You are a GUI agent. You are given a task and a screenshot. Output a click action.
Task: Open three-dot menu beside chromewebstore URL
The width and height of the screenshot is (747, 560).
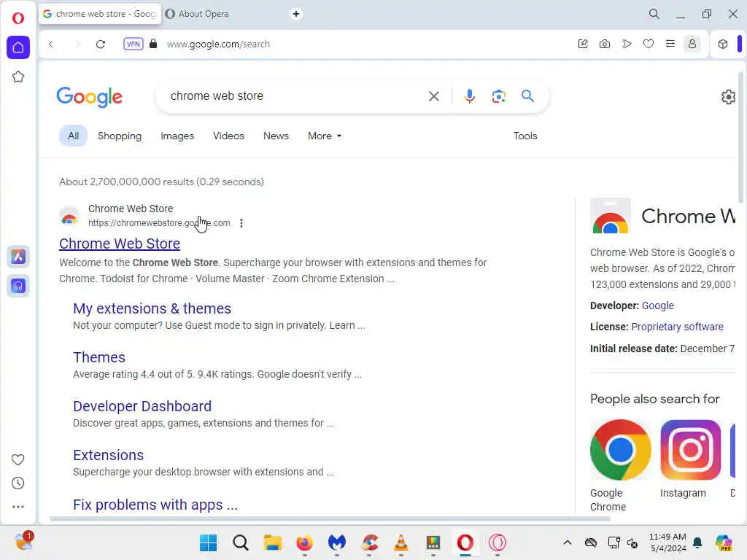click(241, 223)
